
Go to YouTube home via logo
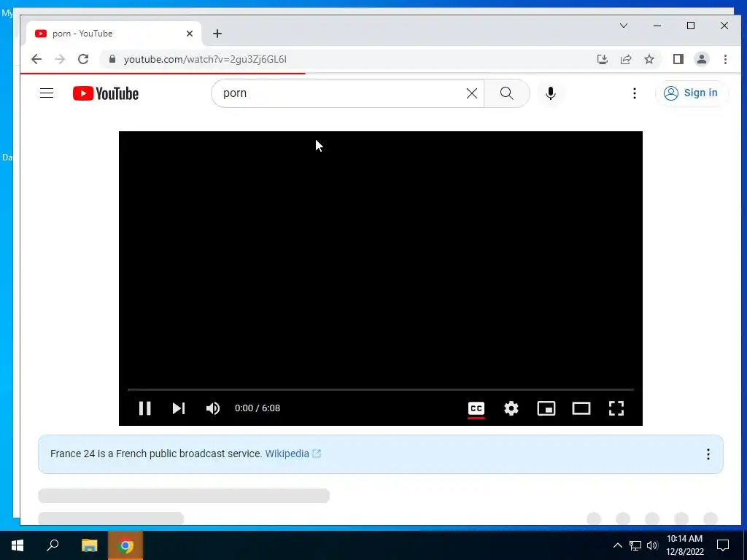tap(106, 93)
